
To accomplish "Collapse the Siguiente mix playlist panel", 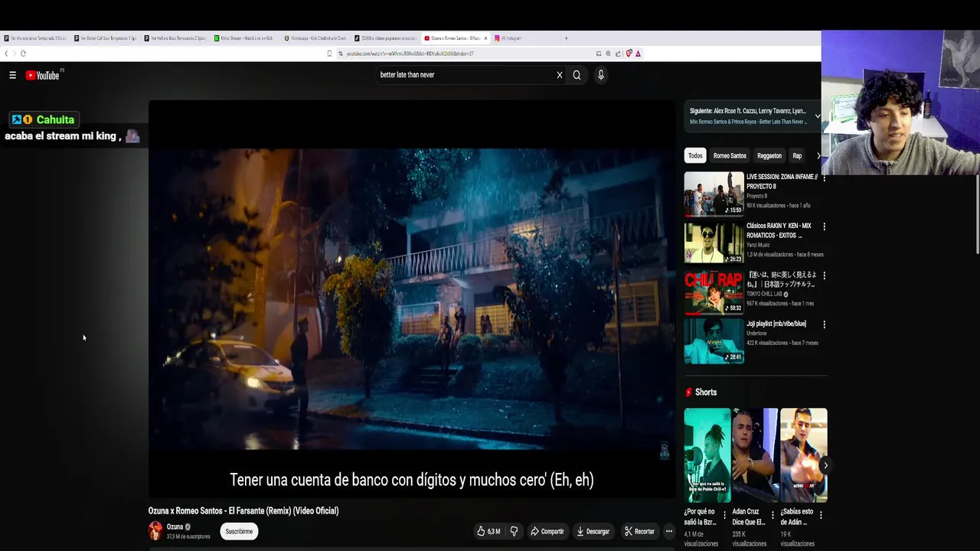I will (817, 116).
